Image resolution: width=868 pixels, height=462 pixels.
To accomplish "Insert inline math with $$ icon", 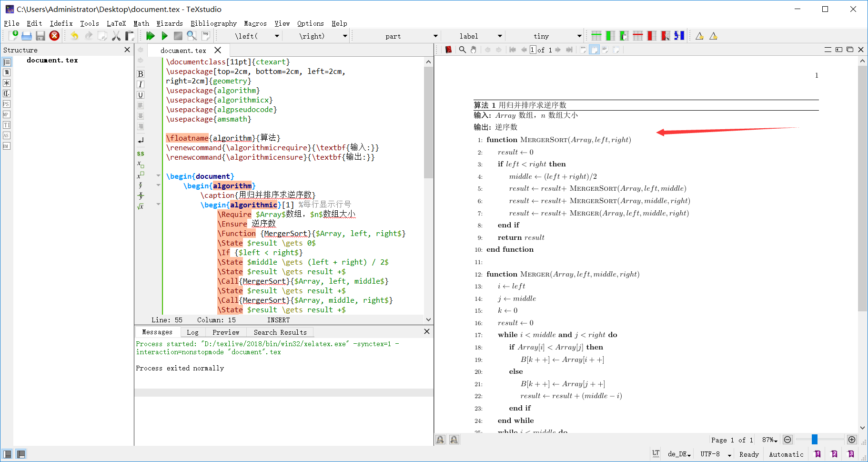I will click(141, 154).
